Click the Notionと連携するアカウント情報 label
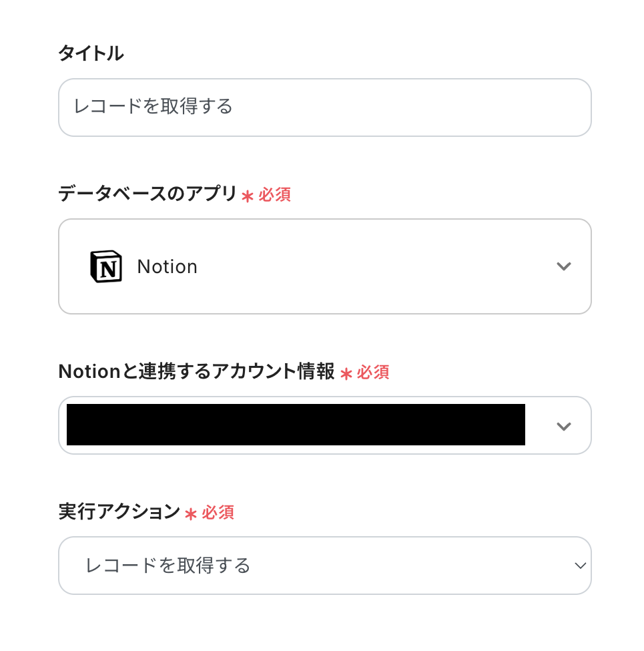Viewport: 644px width, 651px height. [x=197, y=372]
